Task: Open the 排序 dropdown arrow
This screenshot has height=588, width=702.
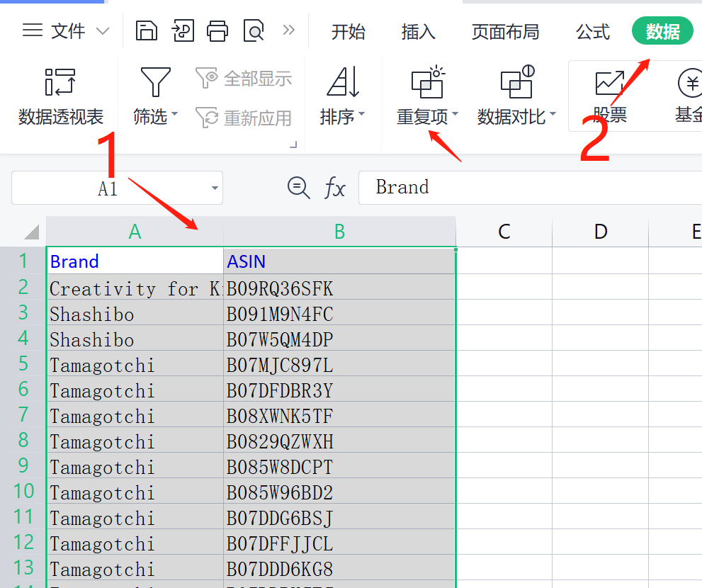Action: coord(362,114)
